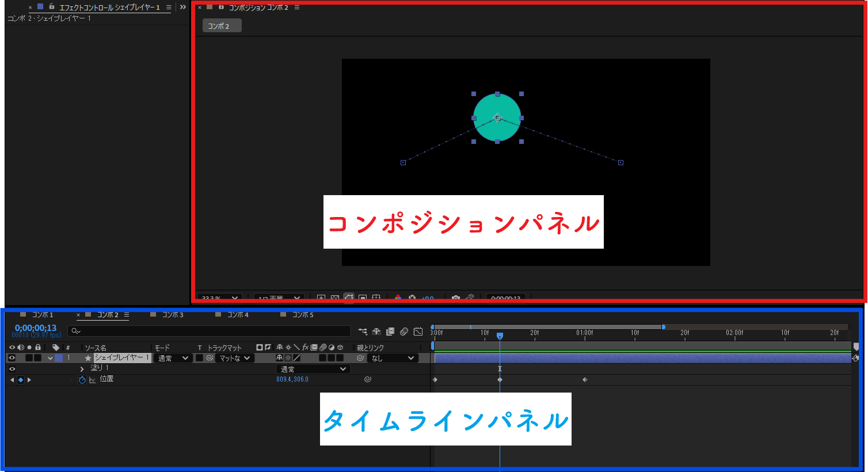This screenshot has width=868, height=472.
Task: Select the last 位置 keyframe near 01:00f
Action: [585, 380]
